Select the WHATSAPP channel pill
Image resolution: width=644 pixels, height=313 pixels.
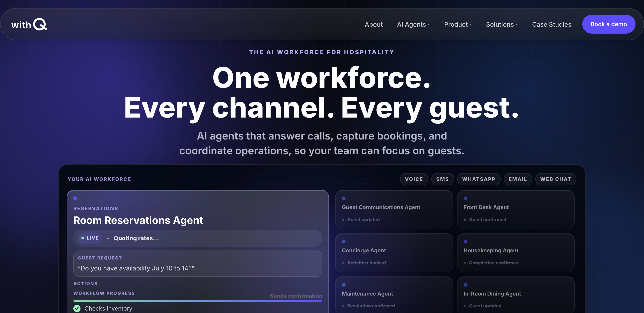pos(479,179)
